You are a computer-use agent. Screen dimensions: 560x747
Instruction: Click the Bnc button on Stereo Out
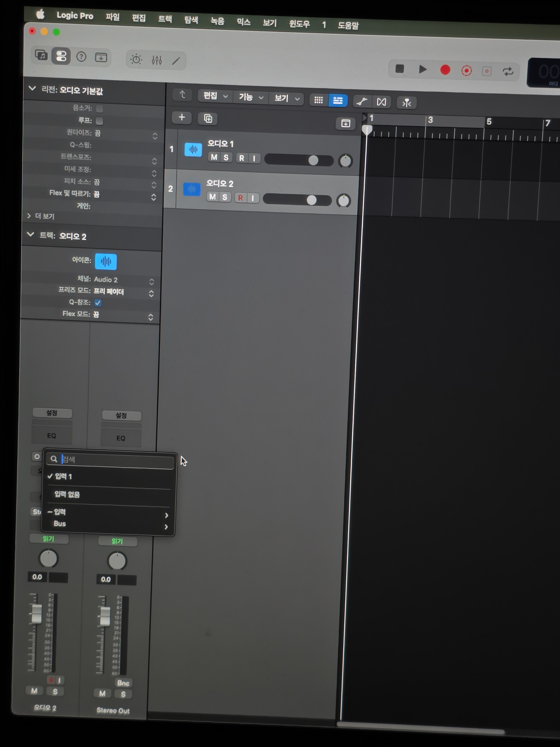pyautogui.click(x=123, y=683)
